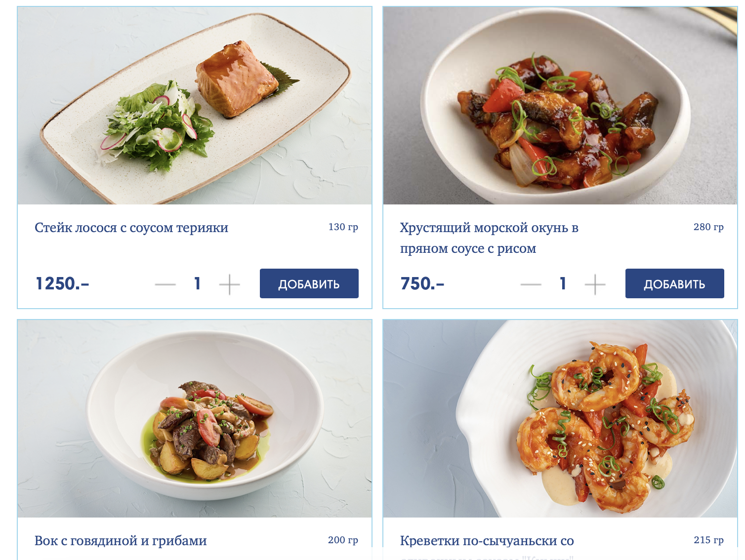Add Хрустящий морской окунь to cart
This screenshot has height=560, width=745.
pyautogui.click(x=675, y=283)
